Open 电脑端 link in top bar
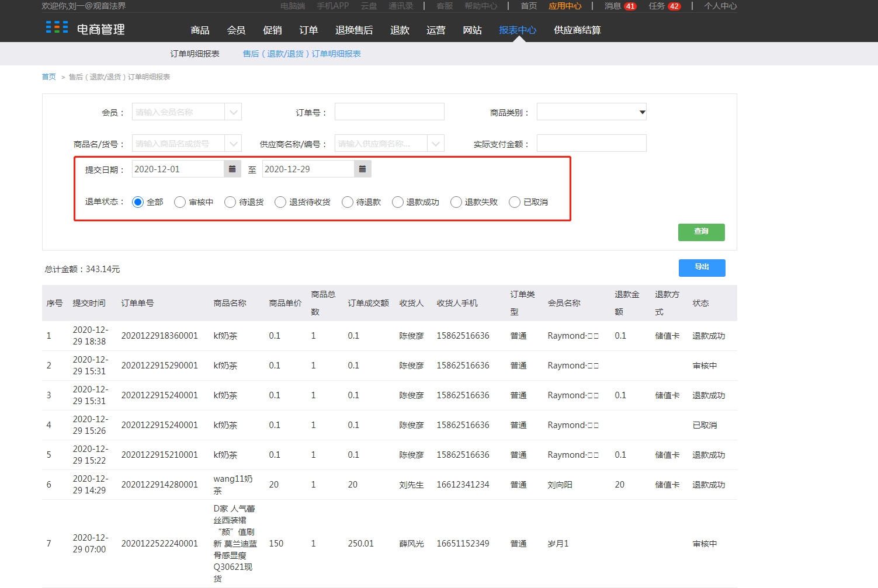Viewport: 878px width, 588px height. point(293,6)
